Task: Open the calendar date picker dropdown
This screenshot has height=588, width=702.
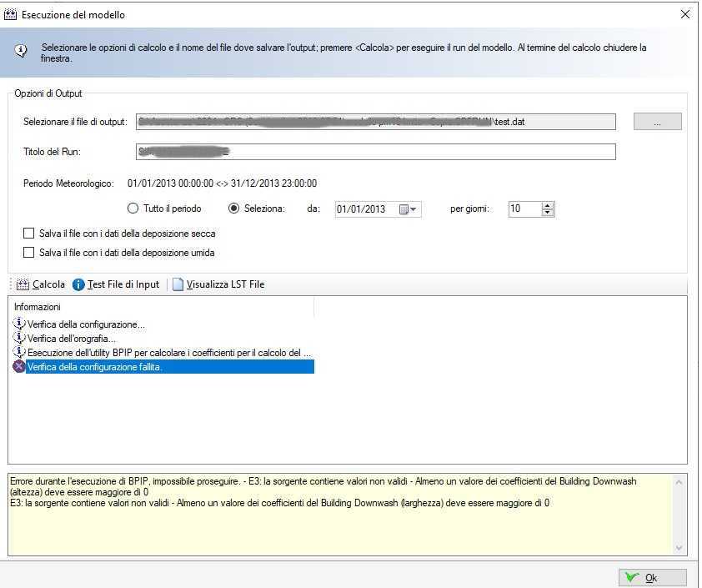Action: pos(409,209)
